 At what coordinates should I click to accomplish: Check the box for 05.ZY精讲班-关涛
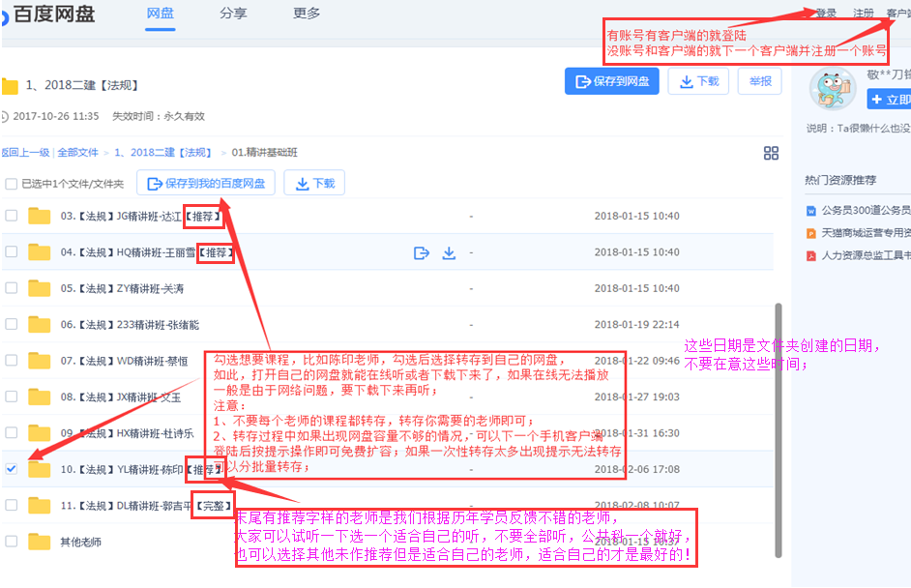(x=11, y=288)
